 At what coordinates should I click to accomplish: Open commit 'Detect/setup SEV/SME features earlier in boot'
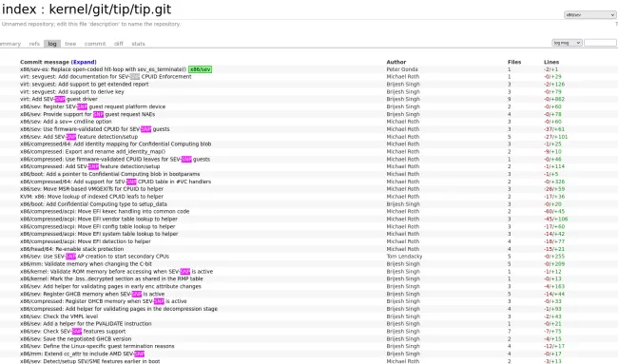90,361
